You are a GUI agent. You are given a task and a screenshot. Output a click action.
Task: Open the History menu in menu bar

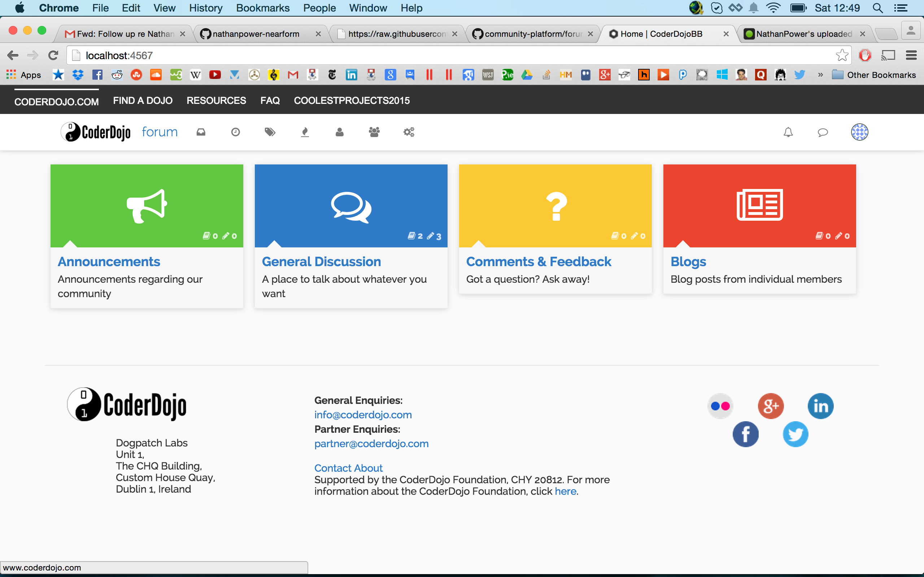tap(205, 8)
